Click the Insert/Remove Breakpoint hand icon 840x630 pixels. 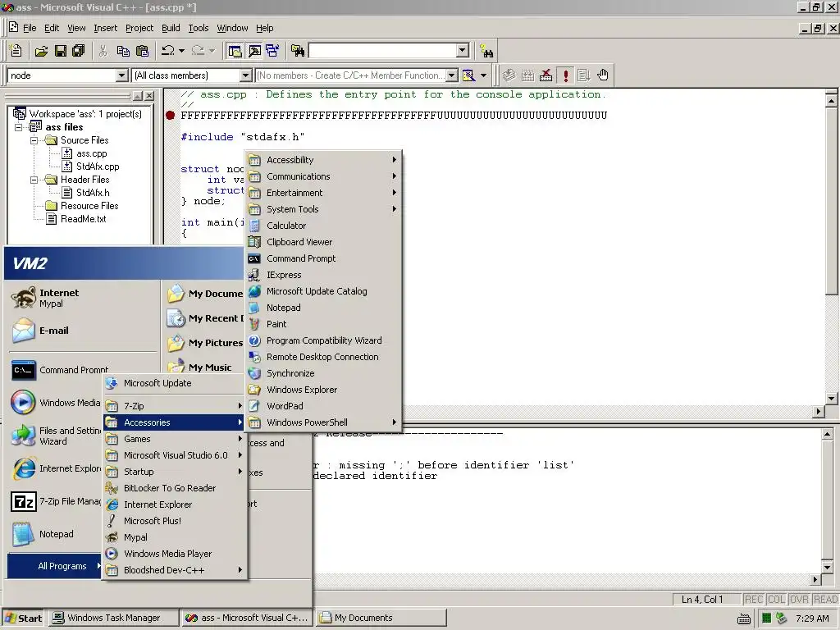(603, 75)
